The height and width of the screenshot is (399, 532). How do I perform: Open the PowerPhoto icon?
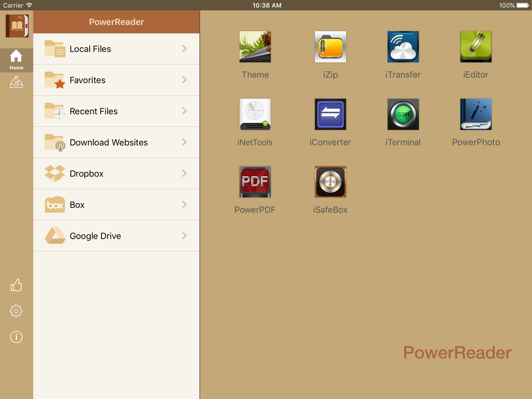tap(476, 114)
